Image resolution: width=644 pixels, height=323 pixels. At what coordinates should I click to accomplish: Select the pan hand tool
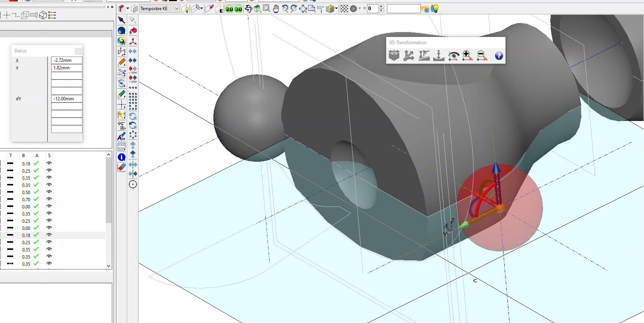pos(276,9)
